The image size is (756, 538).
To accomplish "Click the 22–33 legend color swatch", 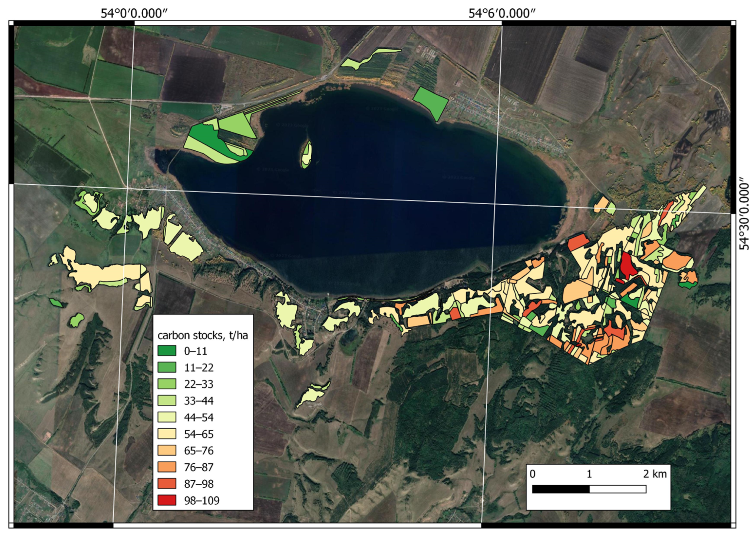I will coord(166,384).
